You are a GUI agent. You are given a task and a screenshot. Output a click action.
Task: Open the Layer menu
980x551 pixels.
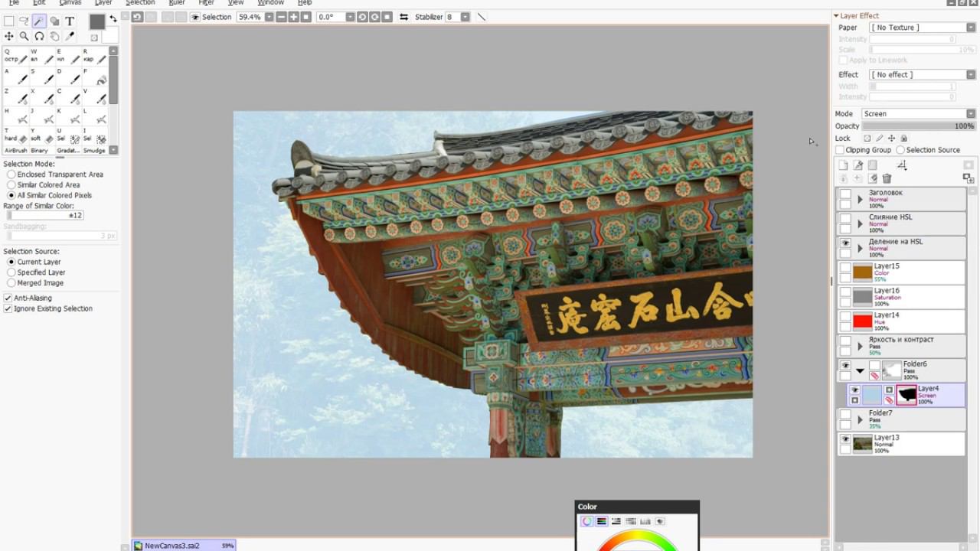[103, 3]
